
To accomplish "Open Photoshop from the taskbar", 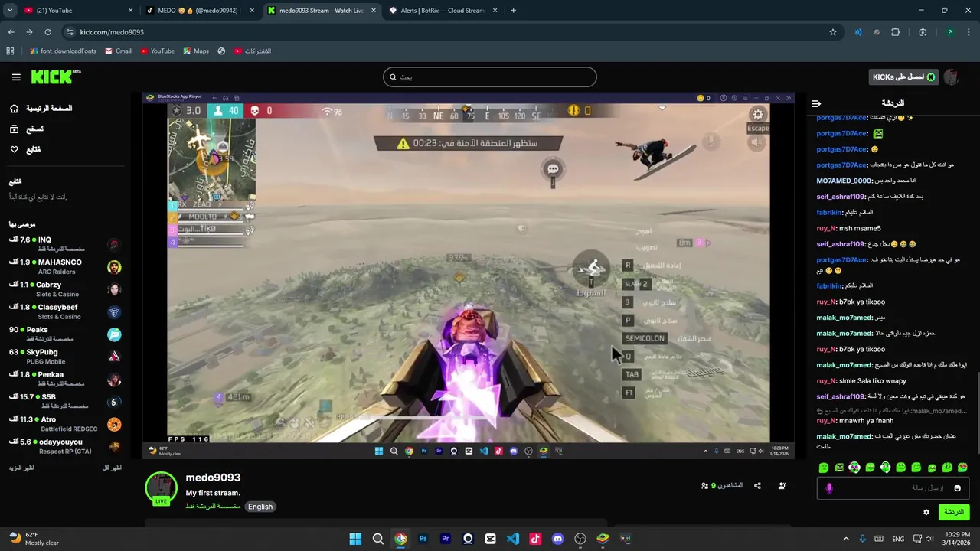I will [x=423, y=539].
